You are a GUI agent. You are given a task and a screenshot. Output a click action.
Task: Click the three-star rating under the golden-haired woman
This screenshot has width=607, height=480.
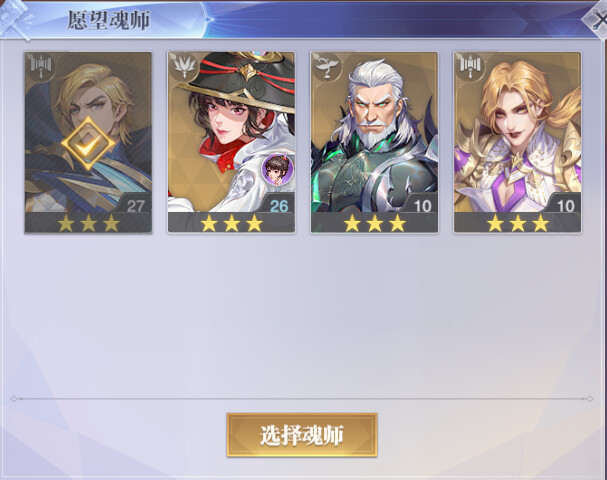coord(518,224)
